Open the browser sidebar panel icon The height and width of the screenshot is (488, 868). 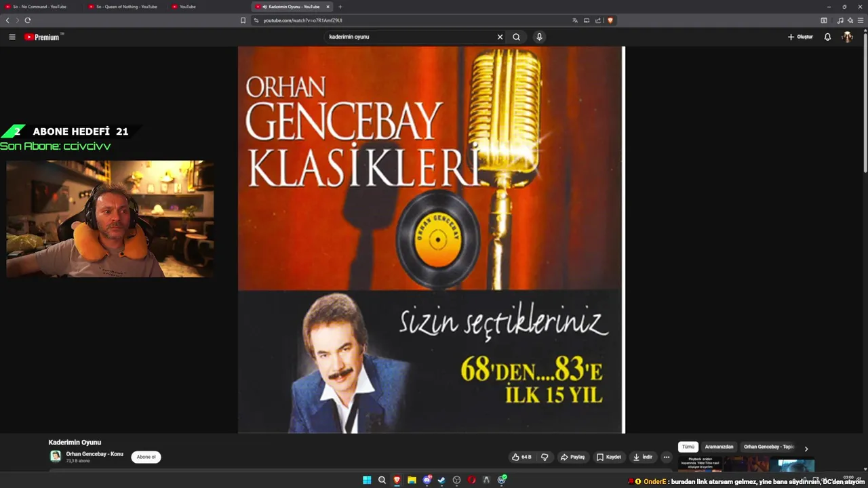(824, 20)
